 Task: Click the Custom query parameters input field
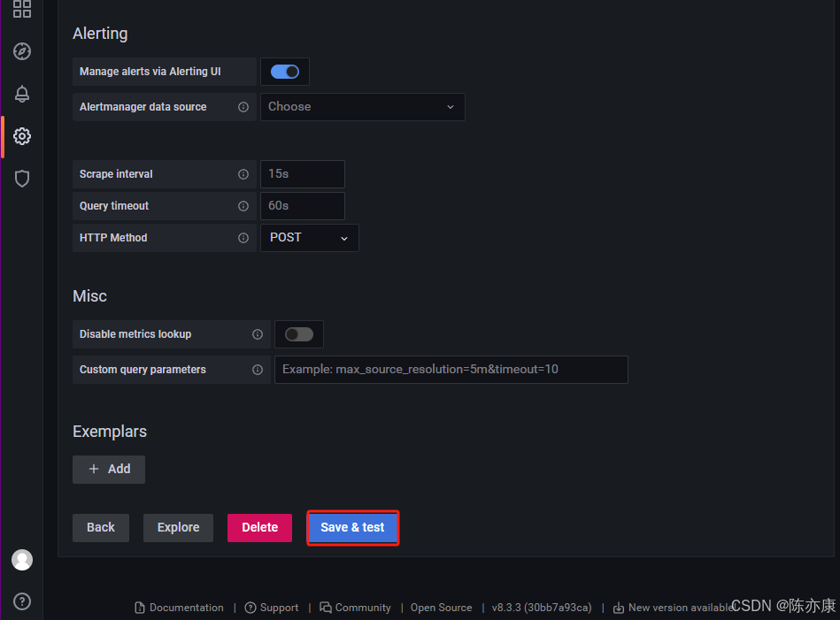[x=451, y=370]
